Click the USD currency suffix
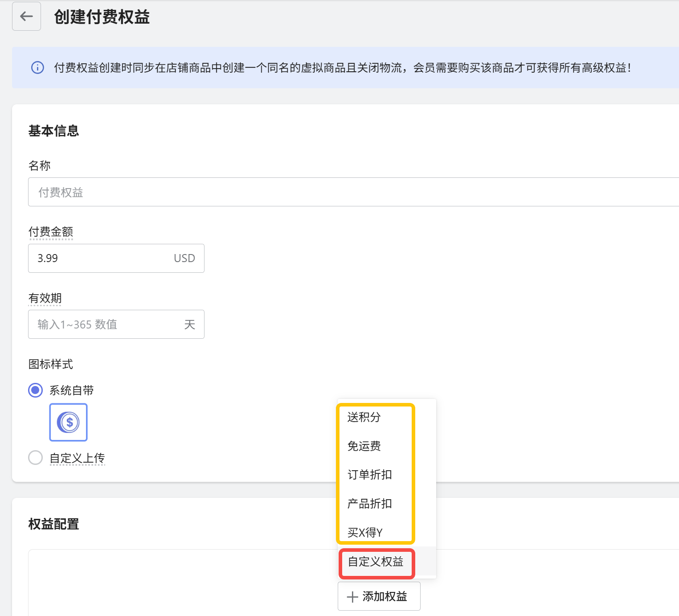This screenshot has width=679, height=616. click(184, 258)
